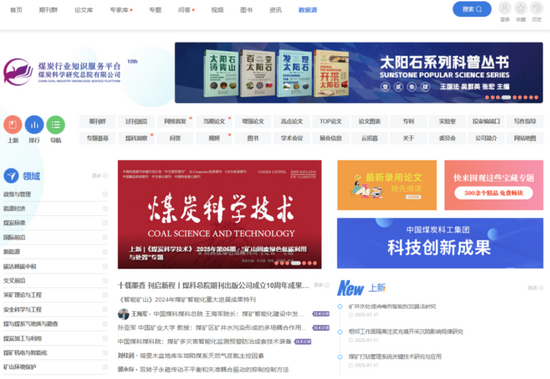This screenshot has width=550, height=379.
Task: Click the blue 搜索 search button
Action: (472, 9)
